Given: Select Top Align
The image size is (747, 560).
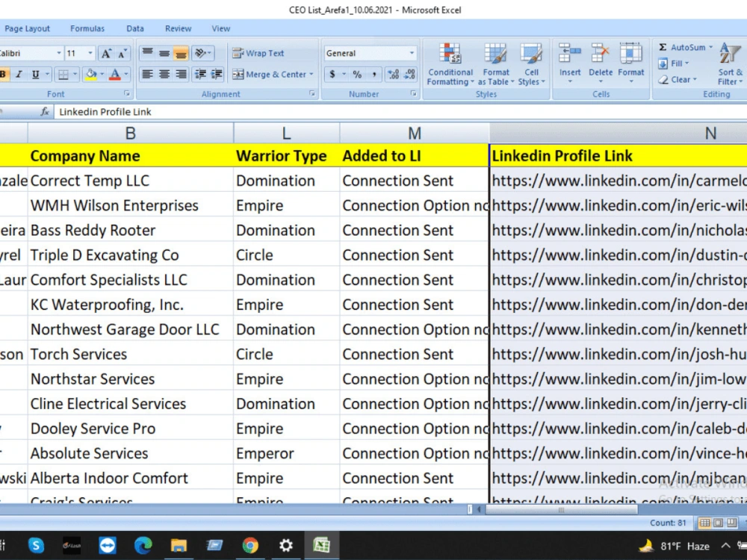Looking at the screenshot, I should 148,53.
